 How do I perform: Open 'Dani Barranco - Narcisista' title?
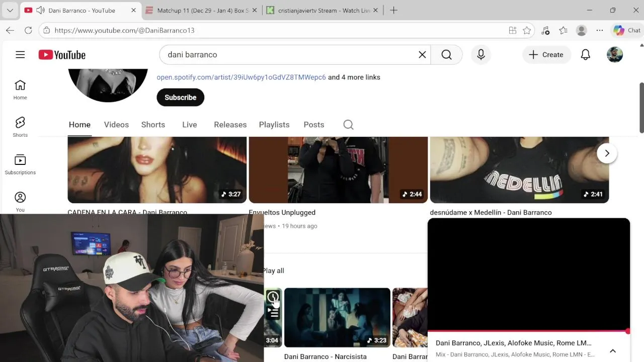[325, 356]
